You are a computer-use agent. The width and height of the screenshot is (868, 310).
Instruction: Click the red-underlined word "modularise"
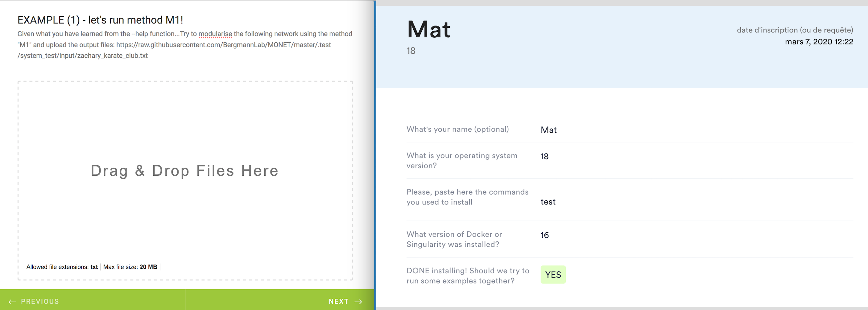click(x=215, y=34)
